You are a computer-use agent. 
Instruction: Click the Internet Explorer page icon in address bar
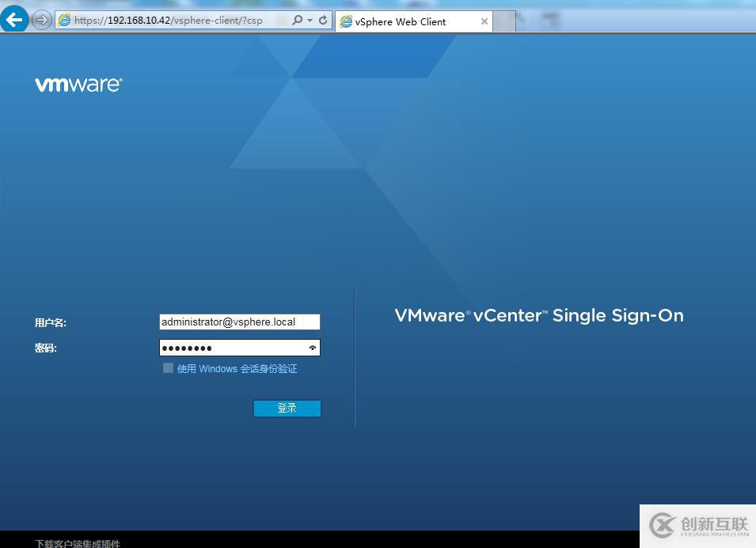[x=64, y=21]
